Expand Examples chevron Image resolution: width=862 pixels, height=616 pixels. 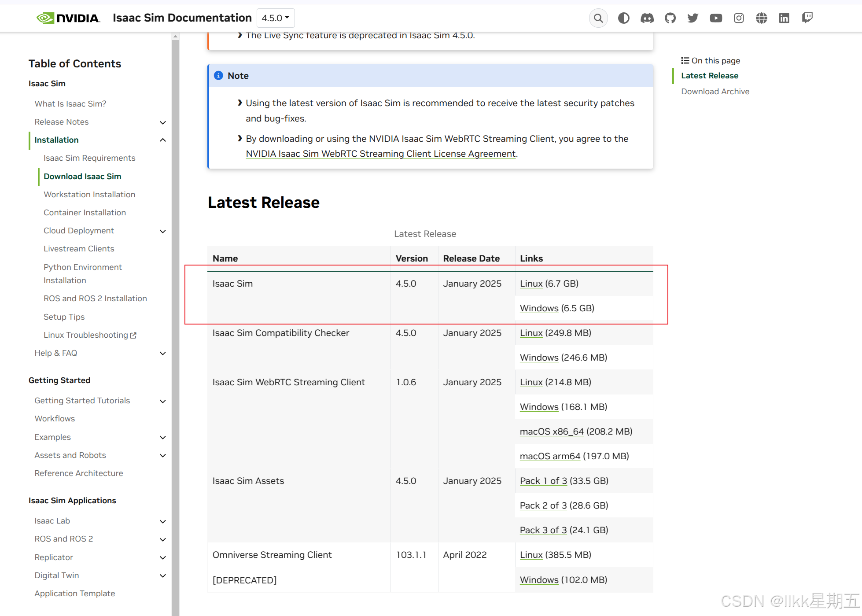coord(162,437)
